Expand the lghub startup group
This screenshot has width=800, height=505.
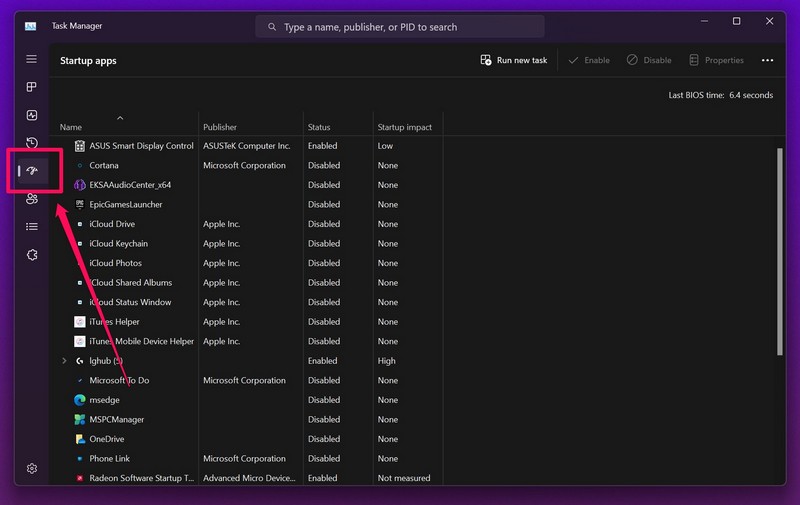coord(65,361)
